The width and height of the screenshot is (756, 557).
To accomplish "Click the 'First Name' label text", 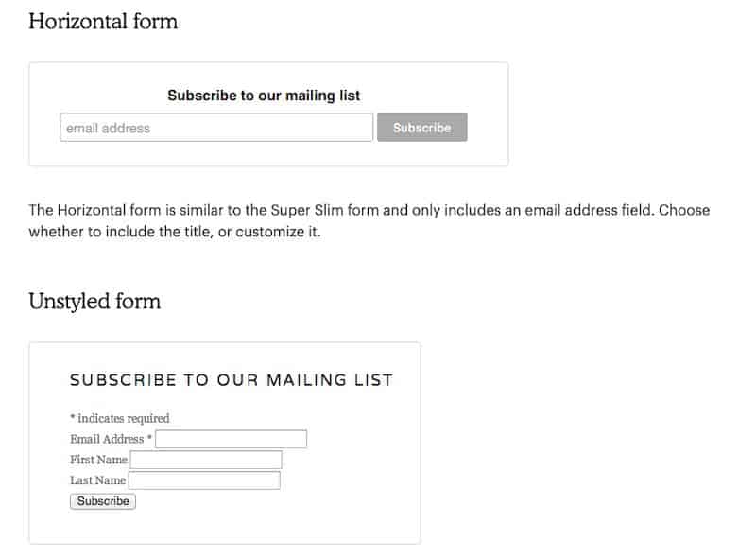I will click(98, 460).
